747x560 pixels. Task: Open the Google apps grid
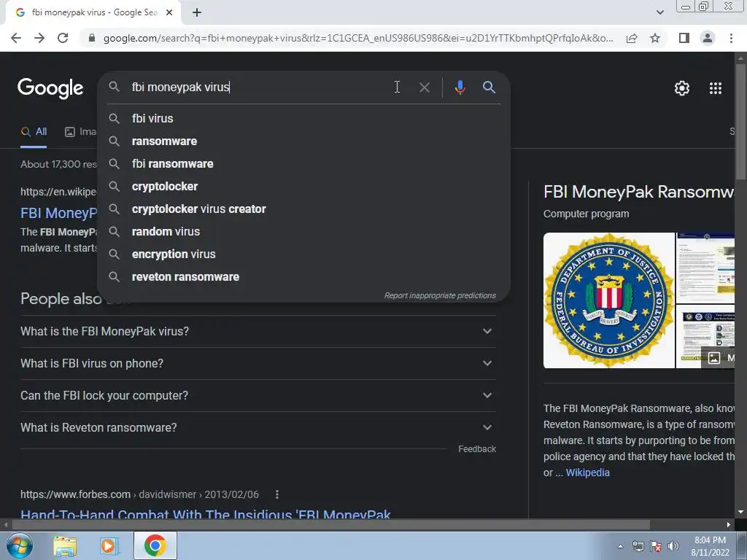click(x=716, y=88)
